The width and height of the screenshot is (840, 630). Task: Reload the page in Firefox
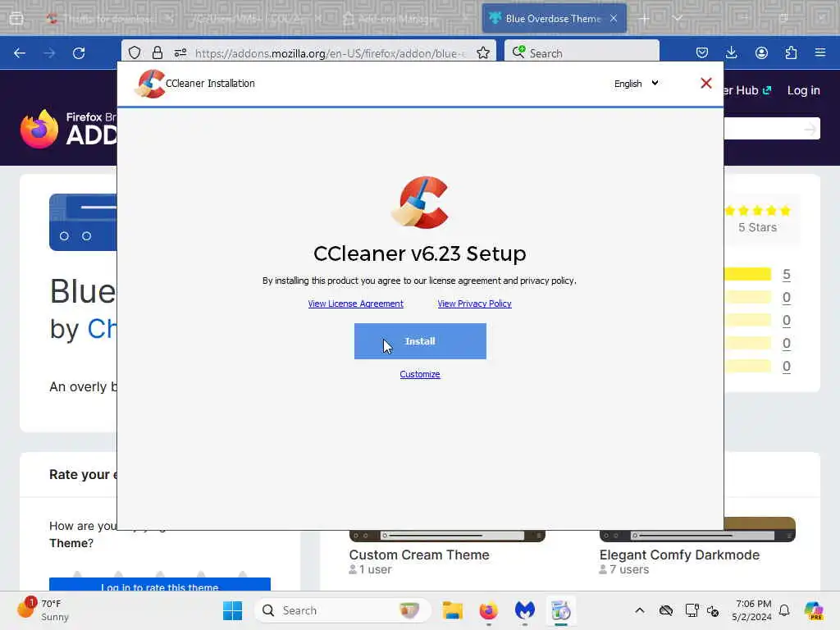[79, 53]
